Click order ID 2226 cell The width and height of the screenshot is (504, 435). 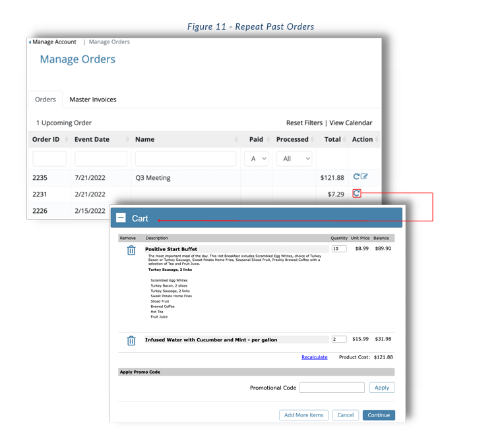coord(40,211)
